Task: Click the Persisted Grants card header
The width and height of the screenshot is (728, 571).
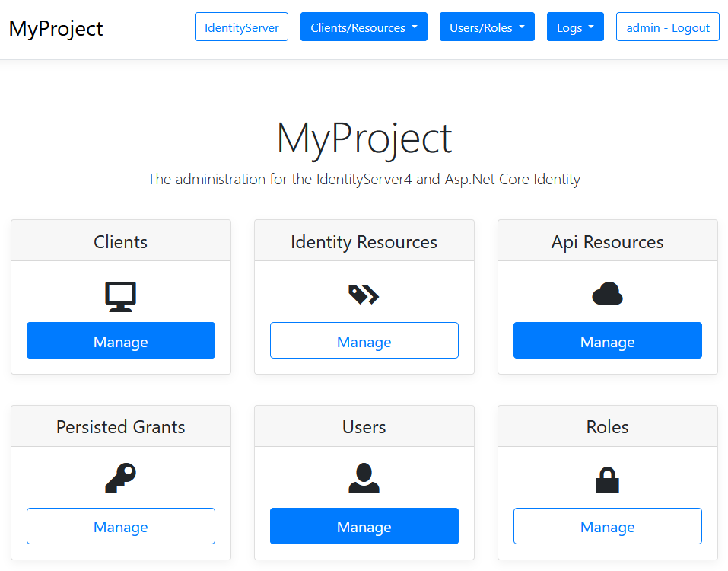Action: [x=121, y=426]
